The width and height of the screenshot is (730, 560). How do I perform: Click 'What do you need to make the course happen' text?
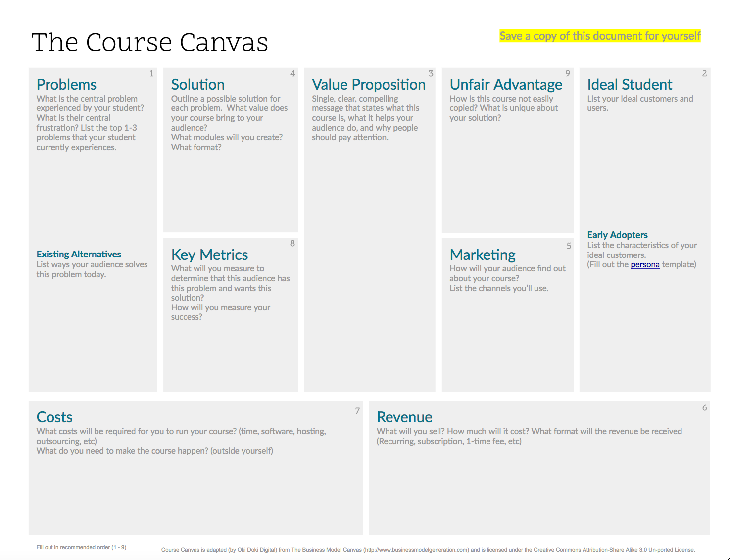point(155,451)
